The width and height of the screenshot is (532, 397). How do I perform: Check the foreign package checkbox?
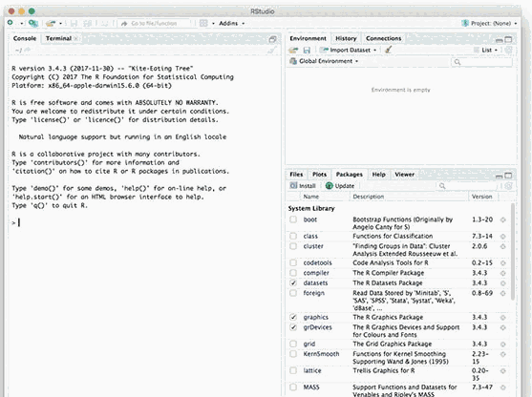[x=293, y=293]
